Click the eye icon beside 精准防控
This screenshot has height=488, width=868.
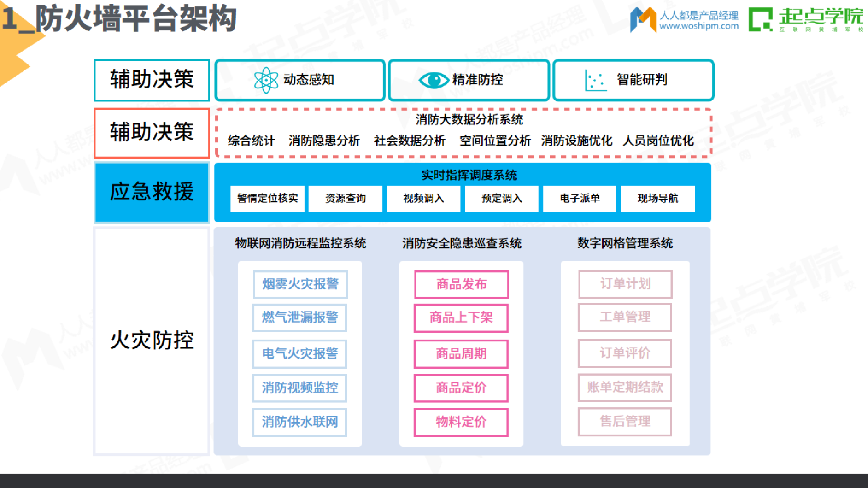(x=434, y=80)
